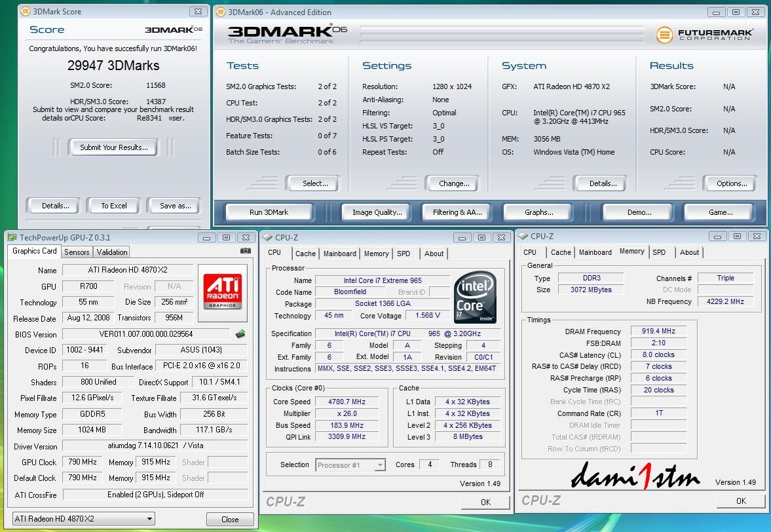Switch to Sensors tab in GPU-Z
Screen dimensions: 771x532
click(x=77, y=252)
